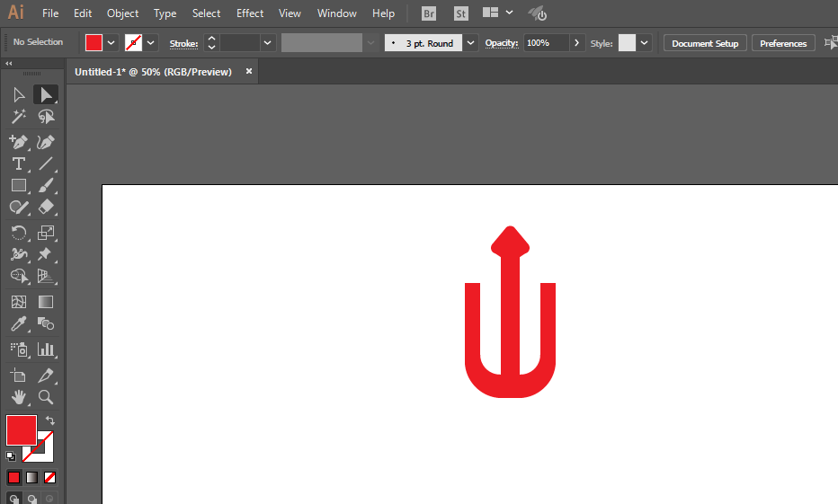This screenshot has height=504, width=838.
Task: Open the Select menu
Action: pos(206,13)
